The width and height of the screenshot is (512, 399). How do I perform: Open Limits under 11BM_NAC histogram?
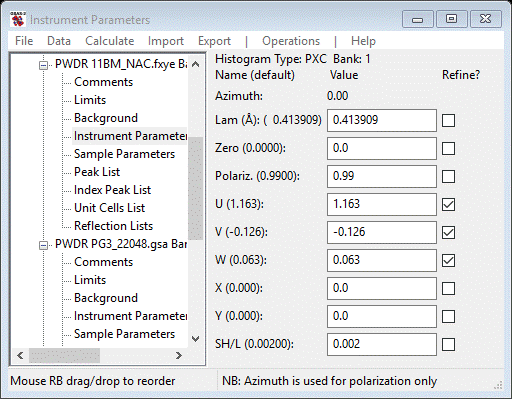click(x=90, y=100)
